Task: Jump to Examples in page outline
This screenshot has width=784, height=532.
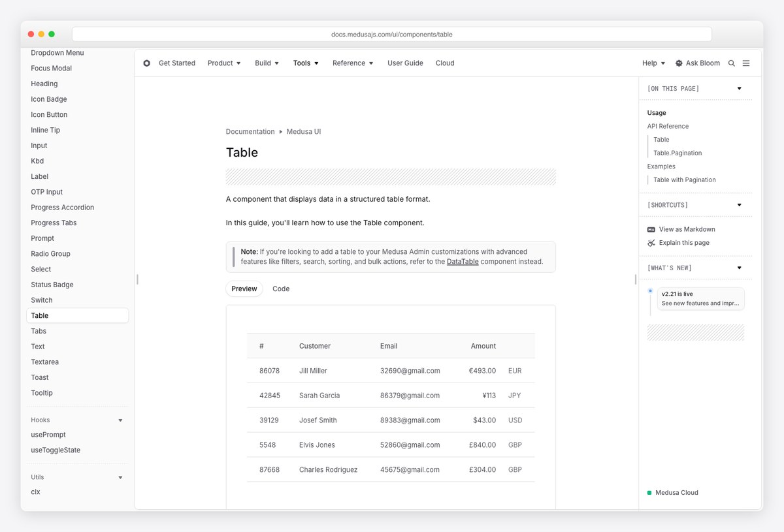Action: [661, 166]
